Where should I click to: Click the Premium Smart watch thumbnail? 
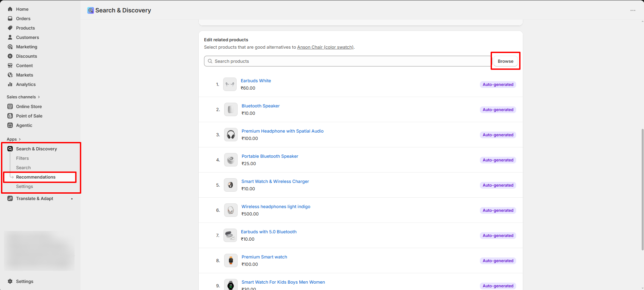(231, 260)
